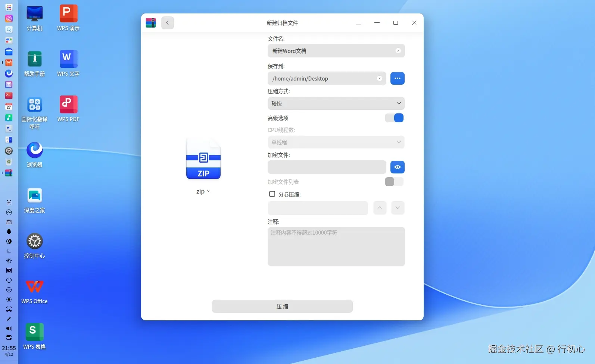Open the browser icon in the dock
This screenshot has height=364, width=595.
(x=9, y=73)
